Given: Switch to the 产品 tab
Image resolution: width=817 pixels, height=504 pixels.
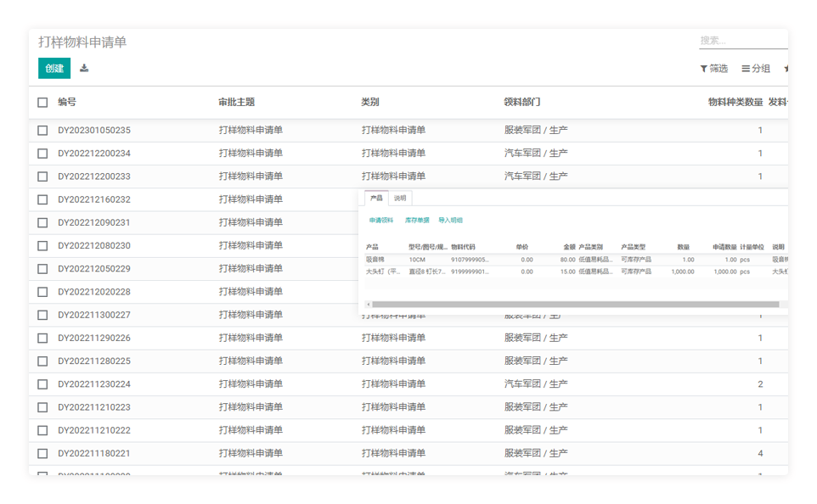Looking at the screenshot, I should pyautogui.click(x=375, y=198).
